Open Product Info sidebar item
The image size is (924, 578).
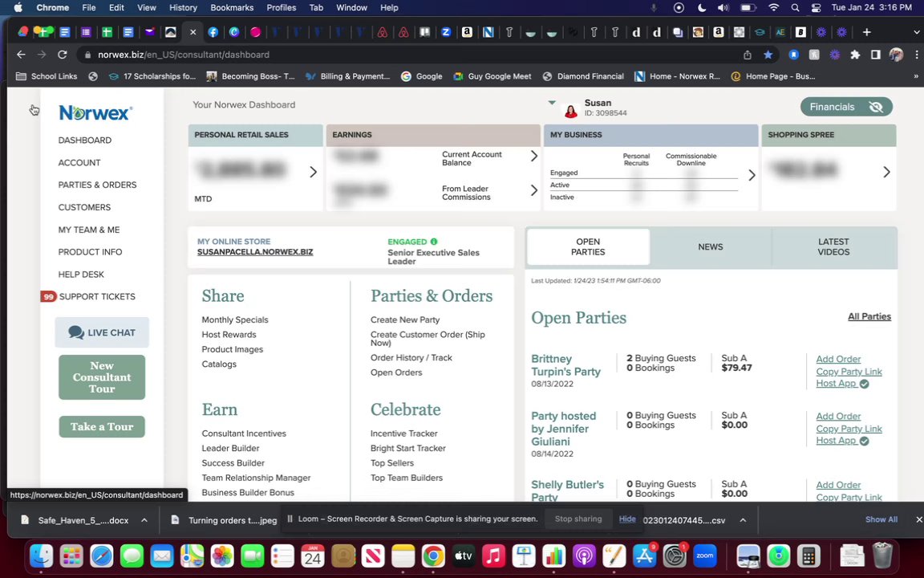(90, 252)
